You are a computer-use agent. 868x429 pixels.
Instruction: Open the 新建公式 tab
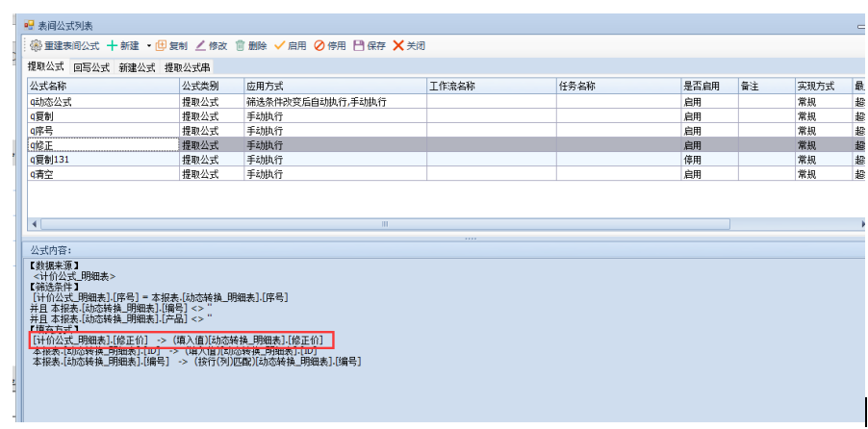(137, 67)
